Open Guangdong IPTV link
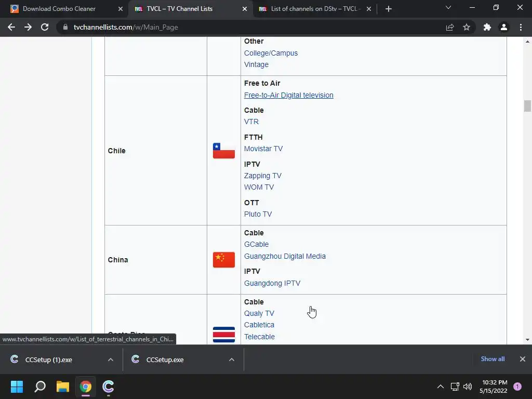Screen dimensions: 532x399 tap(272, 283)
